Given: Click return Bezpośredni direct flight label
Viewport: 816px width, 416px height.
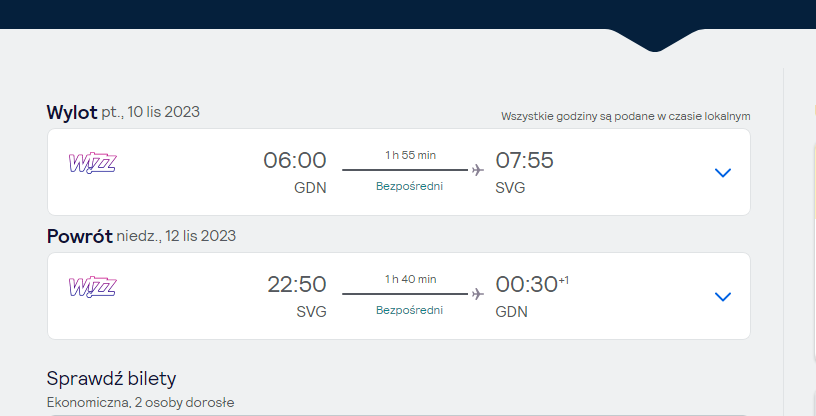Looking at the screenshot, I should (x=410, y=310).
